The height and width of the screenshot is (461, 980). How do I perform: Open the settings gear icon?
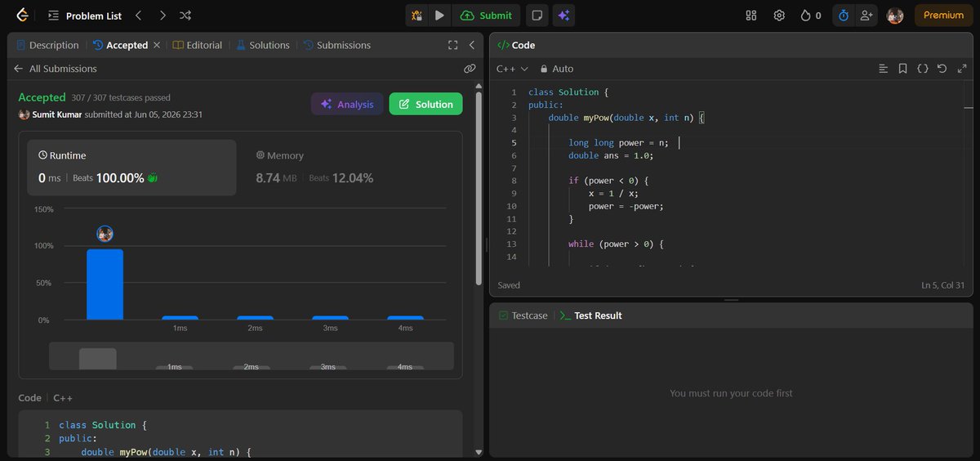pyautogui.click(x=779, y=15)
